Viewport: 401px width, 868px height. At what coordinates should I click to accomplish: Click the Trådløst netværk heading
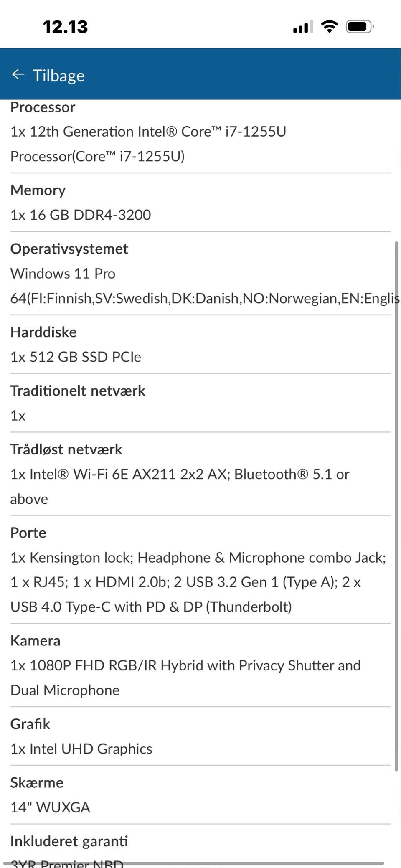click(66, 449)
